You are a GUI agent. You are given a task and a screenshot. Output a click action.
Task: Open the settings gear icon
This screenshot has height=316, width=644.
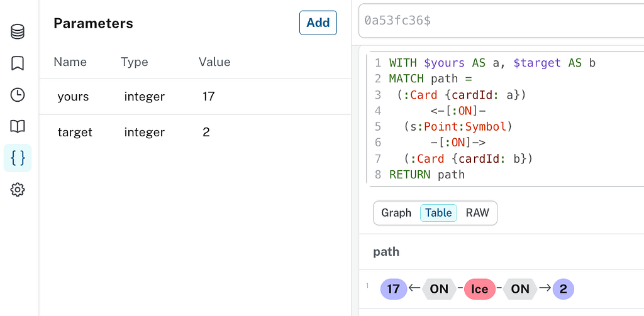click(18, 190)
